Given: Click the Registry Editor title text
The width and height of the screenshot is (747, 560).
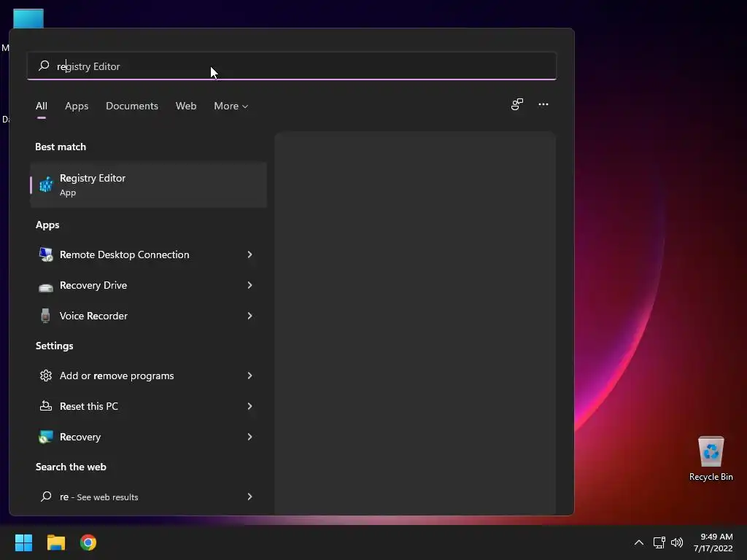Looking at the screenshot, I should 93,178.
